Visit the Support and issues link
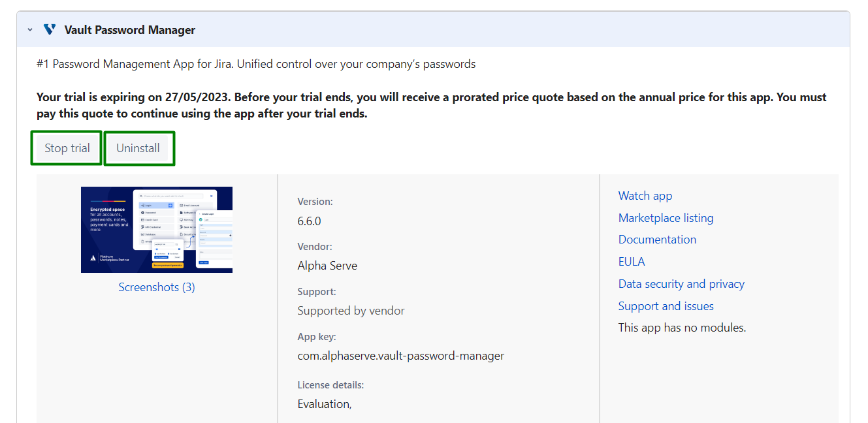This screenshot has height=423, width=868. tap(666, 306)
